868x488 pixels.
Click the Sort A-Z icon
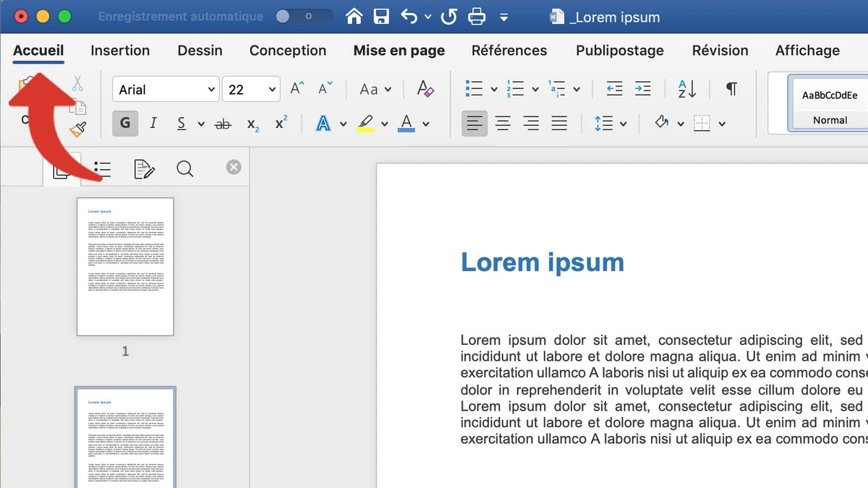click(x=686, y=89)
